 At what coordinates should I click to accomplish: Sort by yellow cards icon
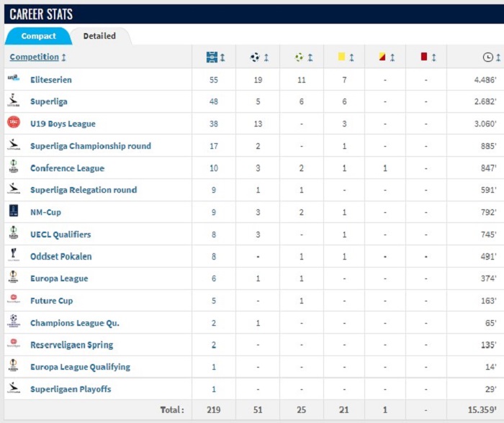(341, 57)
